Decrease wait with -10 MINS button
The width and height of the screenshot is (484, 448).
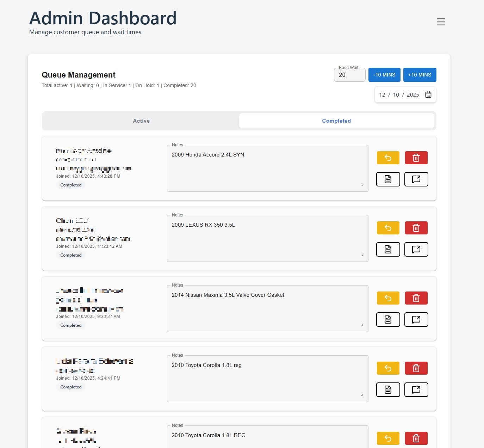(x=384, y=75)
